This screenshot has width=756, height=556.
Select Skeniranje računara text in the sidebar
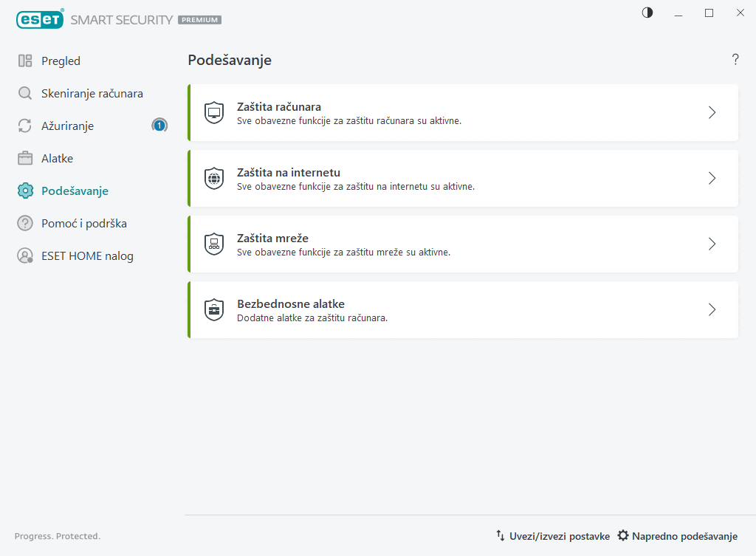(x=92, y=94)
